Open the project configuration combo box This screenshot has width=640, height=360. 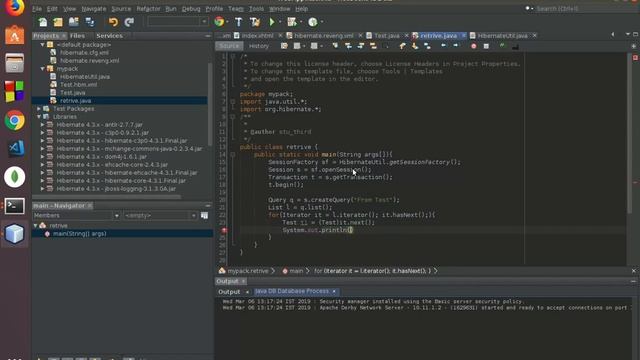(178, 22)
